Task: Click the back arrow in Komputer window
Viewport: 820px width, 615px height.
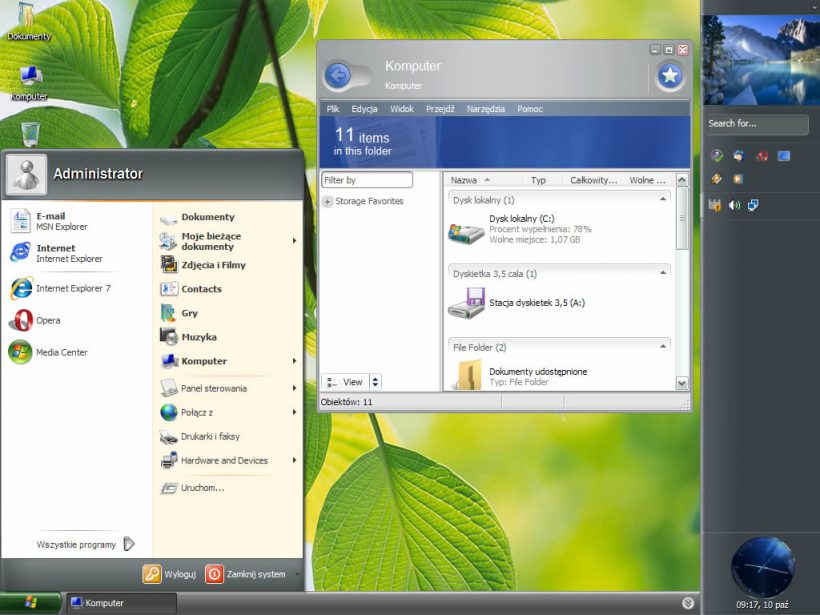Action: click(338, 75)
